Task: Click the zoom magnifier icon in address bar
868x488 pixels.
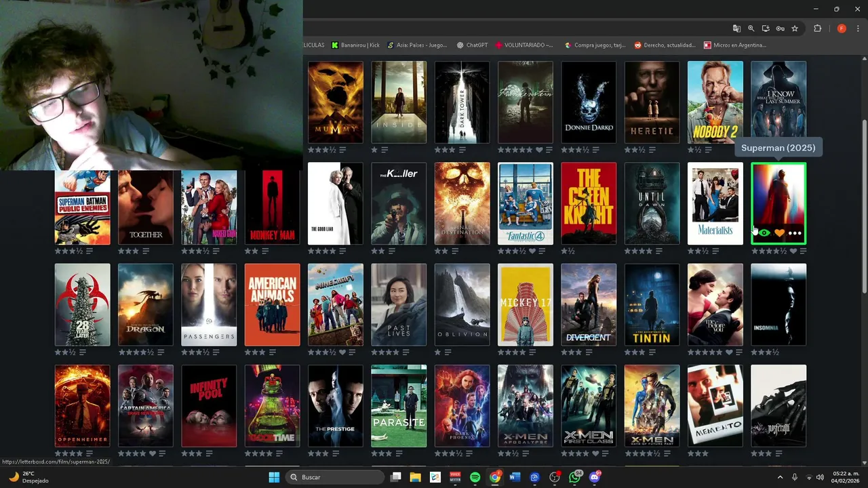Action: tap(751, 28)
